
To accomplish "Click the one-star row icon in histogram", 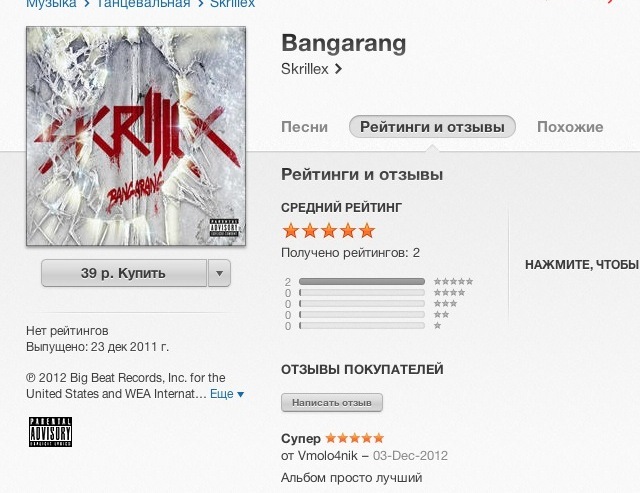I will click(438, 325).
